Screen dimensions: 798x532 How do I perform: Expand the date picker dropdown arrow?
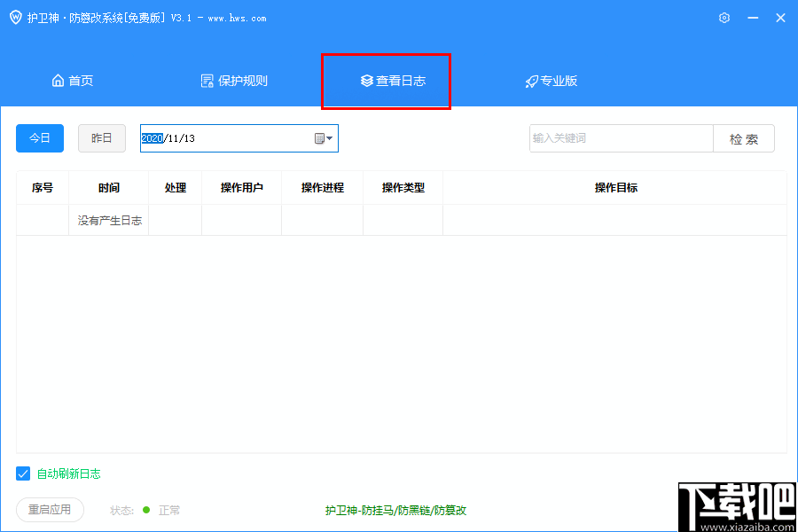[x=329, y=138]
